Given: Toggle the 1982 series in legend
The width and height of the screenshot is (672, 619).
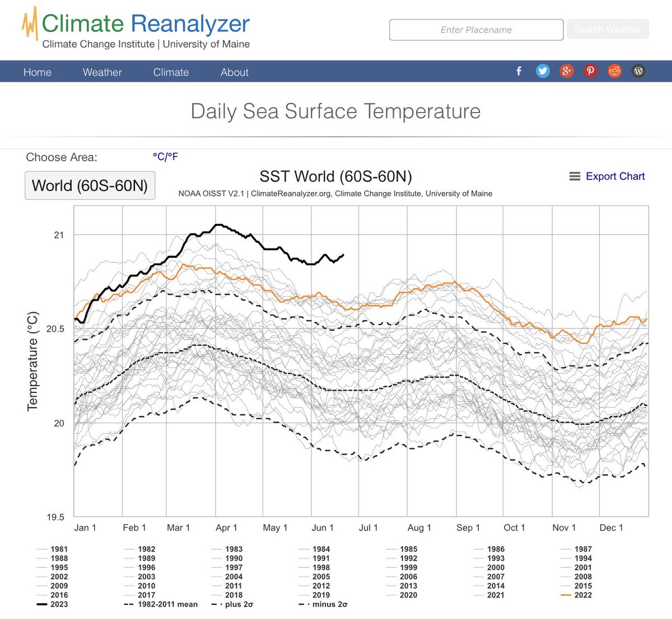Looking at the screenshot, I should coord(139,549).
